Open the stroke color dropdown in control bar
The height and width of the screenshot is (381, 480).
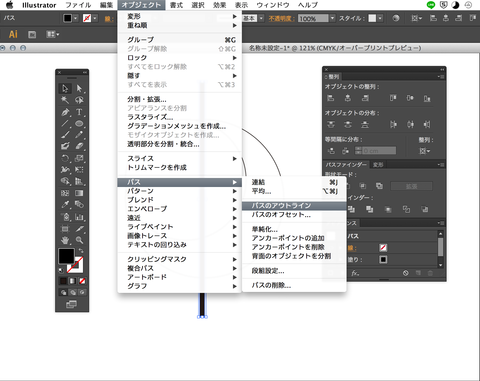[95, 18]
